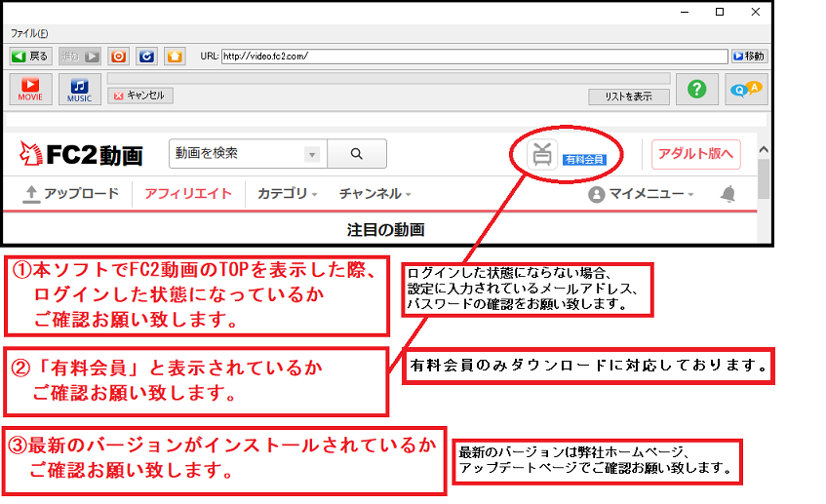Click the FC2動画 logo
826x504 pixels.
click(81, 154)
